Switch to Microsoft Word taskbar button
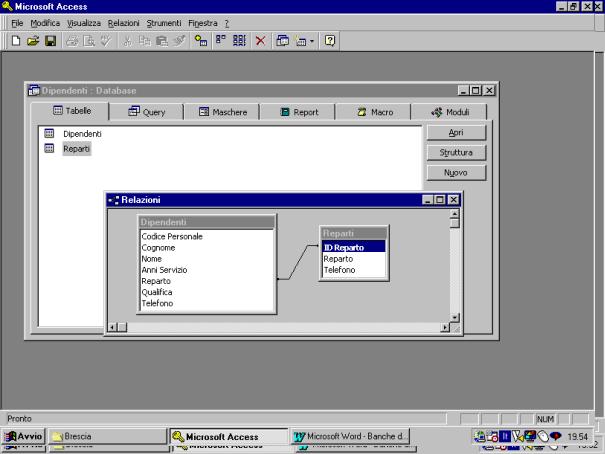The width and height of the screenshot is (605, 454). [350, 436]
